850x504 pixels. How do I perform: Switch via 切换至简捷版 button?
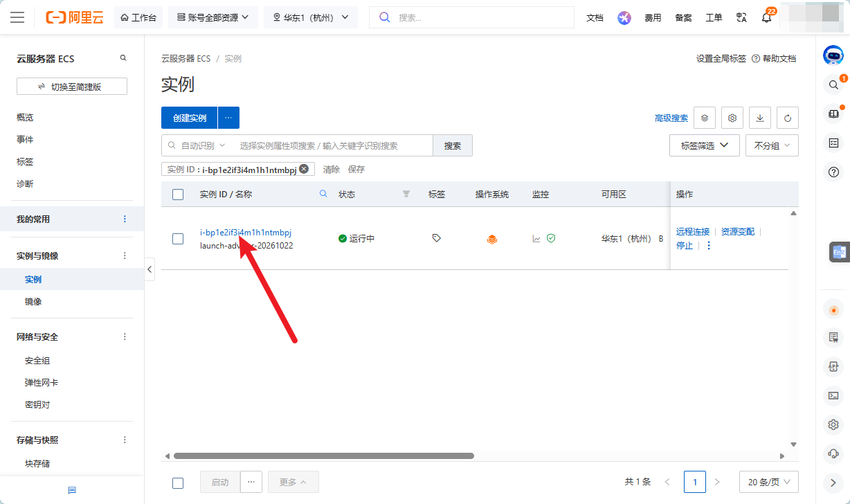click(x=72, y=87)
